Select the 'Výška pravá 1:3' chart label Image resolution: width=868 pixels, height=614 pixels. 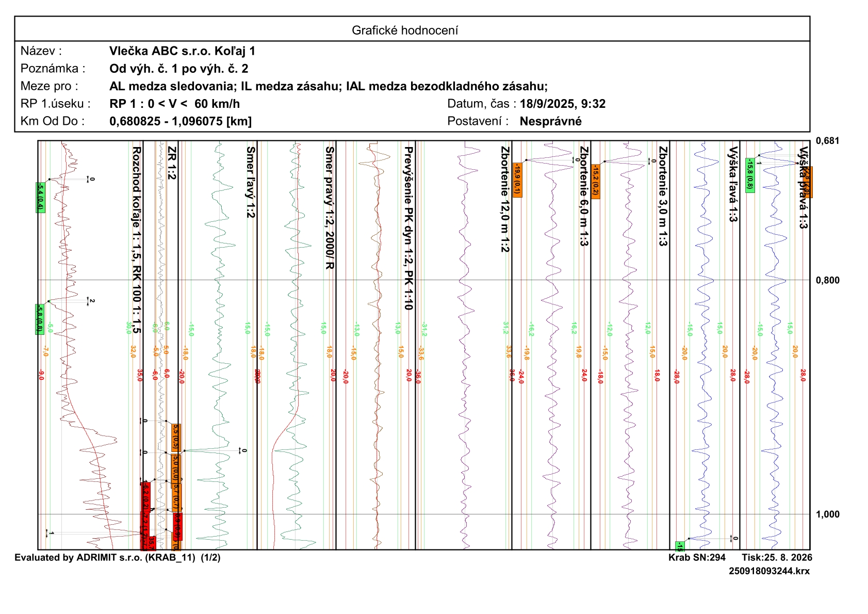(x=803, y=188)
